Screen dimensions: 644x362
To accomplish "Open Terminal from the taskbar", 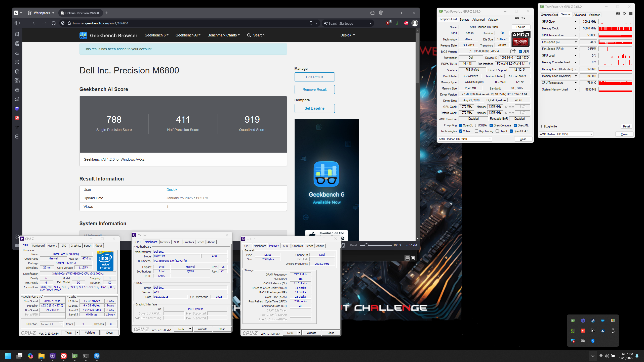I will click(86, 356).
